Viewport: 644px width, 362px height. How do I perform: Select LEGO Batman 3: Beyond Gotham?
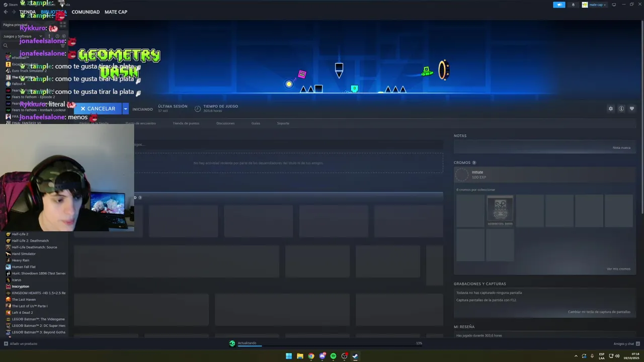pos(38,332)
